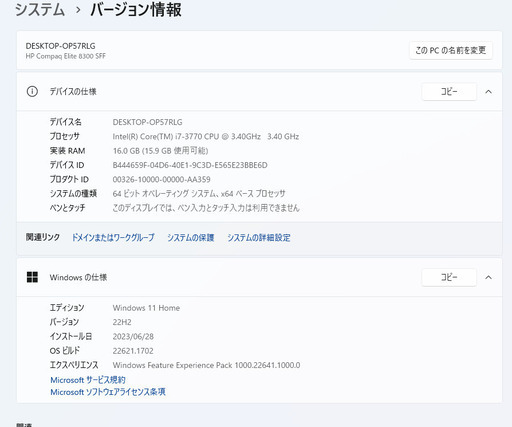Image resolution: width=512 pixels, height=427 pixels.
Task: Collapse the デバイスの仕様 section chevron
Action: coord(488,92)
